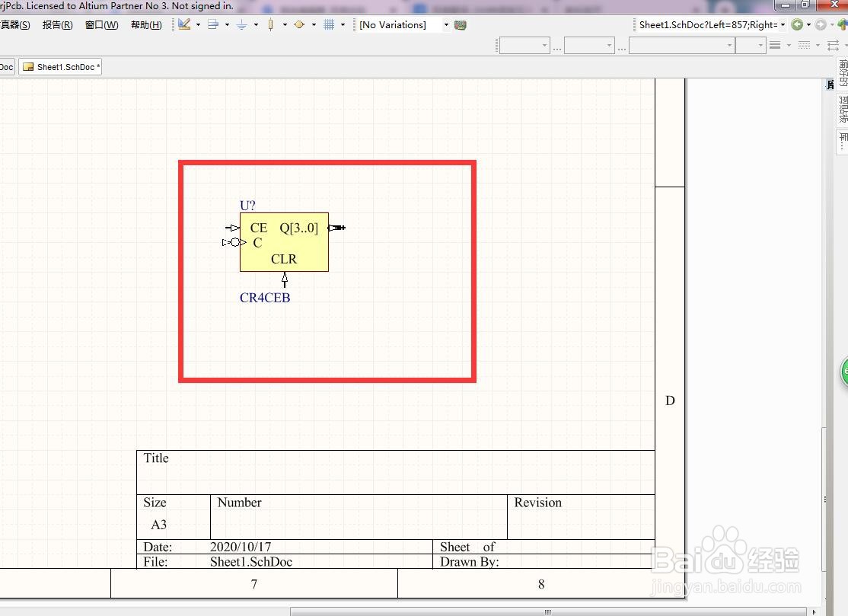This screenshot has height=616, width=848.
Task: Click the grey forward navigation arrow
Action: (821, 24)
